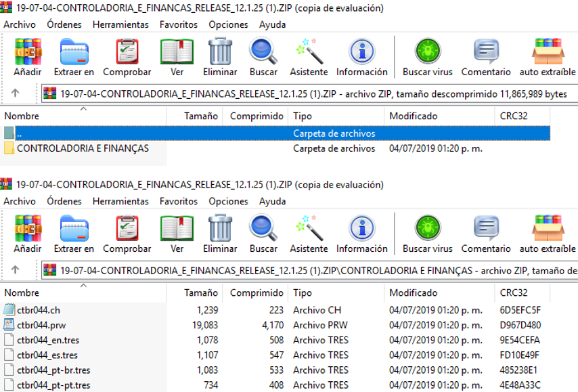Sort by Tamaño column in the bottom window

pyautogui.click(x=195, y=292)
